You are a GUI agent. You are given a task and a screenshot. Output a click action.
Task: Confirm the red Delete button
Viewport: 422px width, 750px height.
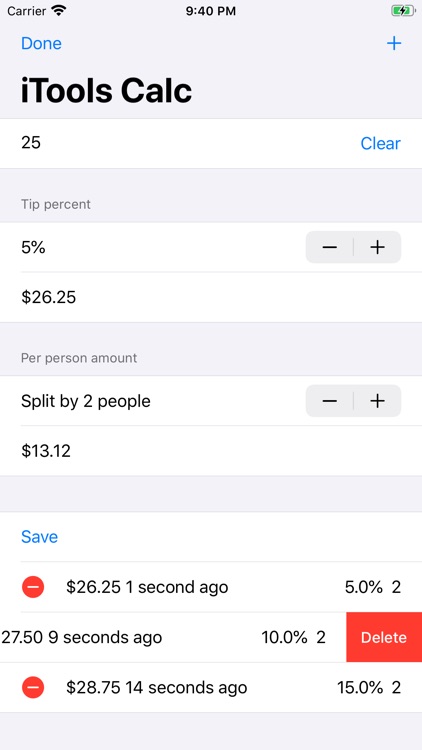click(384, 637)
